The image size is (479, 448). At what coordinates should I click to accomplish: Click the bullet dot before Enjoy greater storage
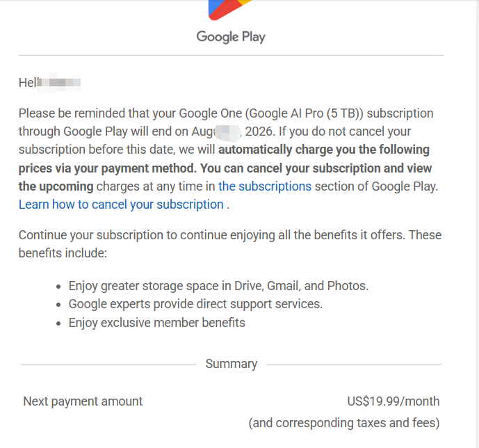(58, 287)
